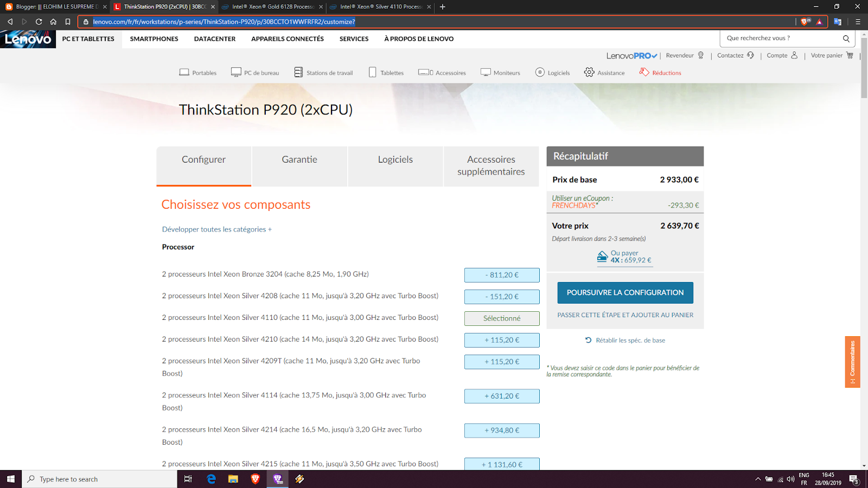This screenshot has width=868, height=488.
Task: Open Compte account link
Action: tap(782, 55)
